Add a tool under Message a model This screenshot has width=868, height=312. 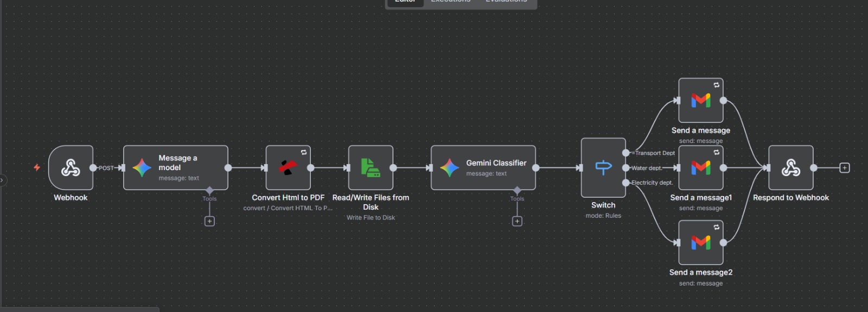pos(209,221)
